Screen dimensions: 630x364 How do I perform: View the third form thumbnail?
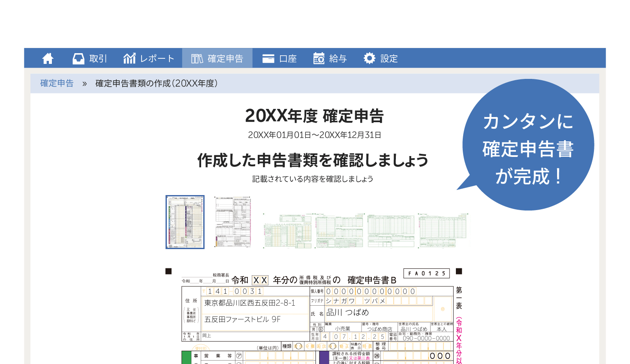tap(288, 231)
